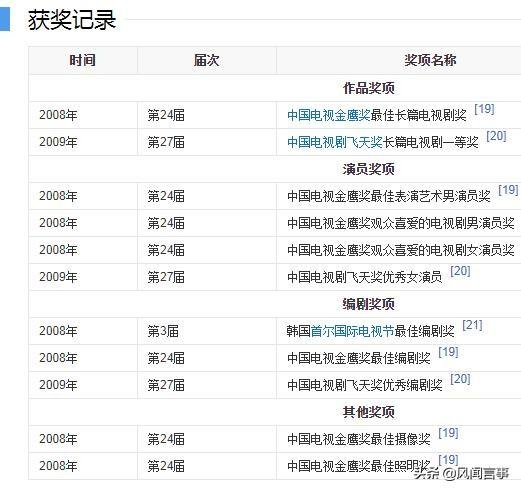Open the 中国电视金鹰奖 link in 2008 row
The height and width of the screenshot is (492, 521).
pos(329,115)
